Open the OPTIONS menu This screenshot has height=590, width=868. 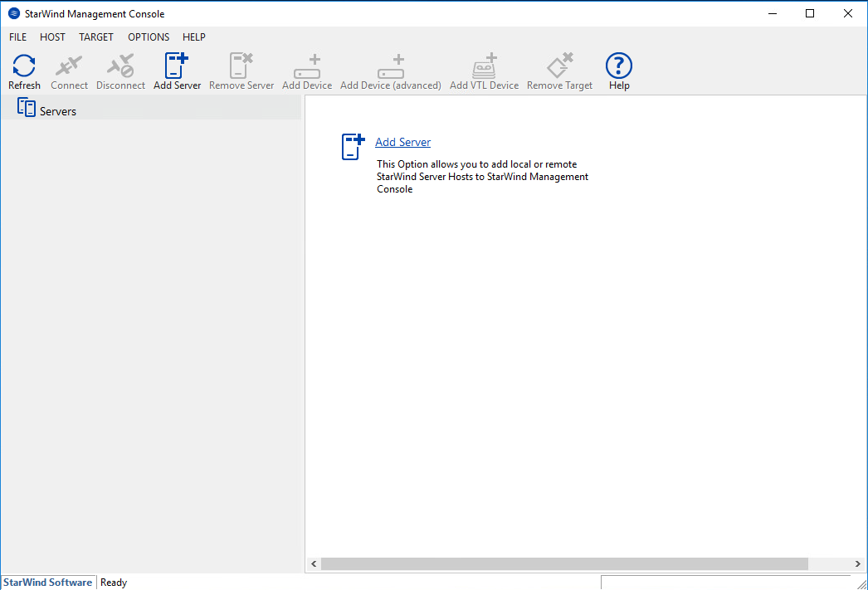click(149, 37)
